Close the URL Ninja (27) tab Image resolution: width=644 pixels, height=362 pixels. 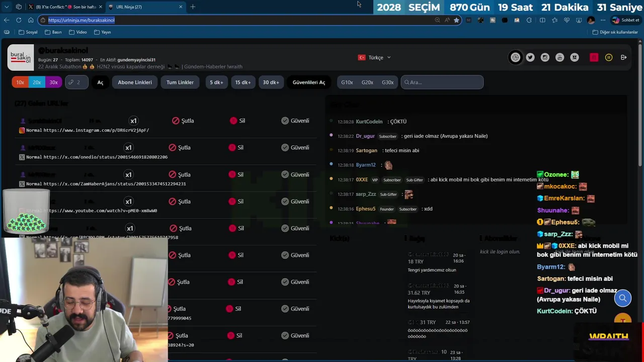pyautogui.click(x=181, y=7)
